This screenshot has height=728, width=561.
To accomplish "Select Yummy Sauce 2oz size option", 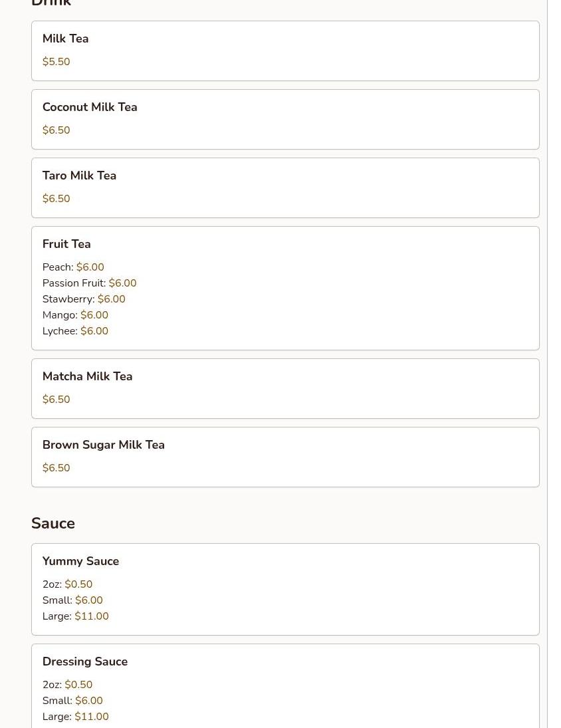I will point(67,584).
